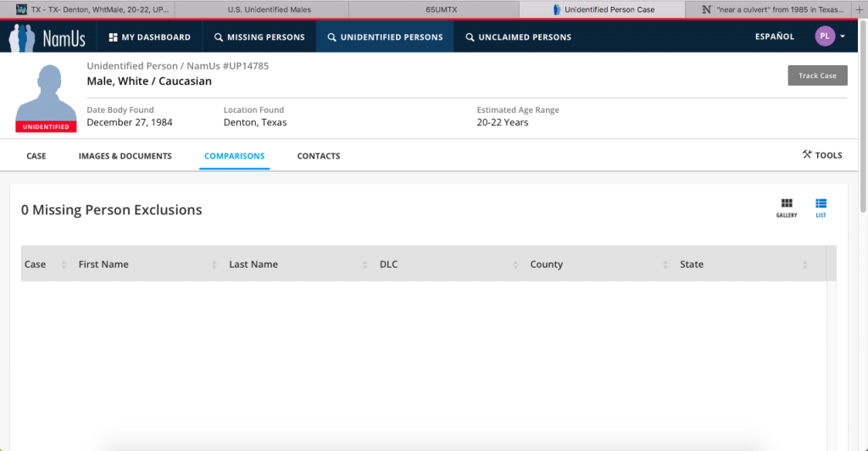
Task: Switch language to Español
Action: click(x=775, y=37)
